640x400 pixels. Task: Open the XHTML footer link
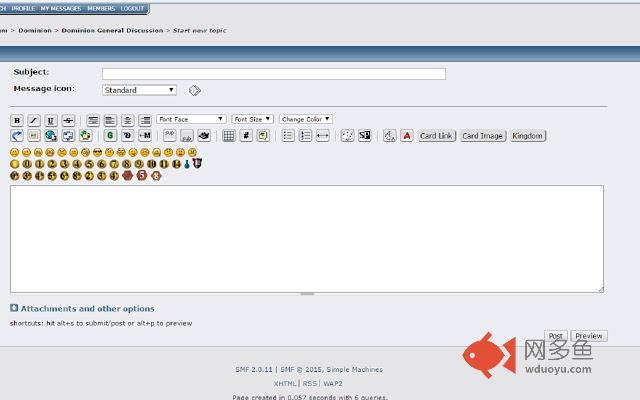pos(285,384)
